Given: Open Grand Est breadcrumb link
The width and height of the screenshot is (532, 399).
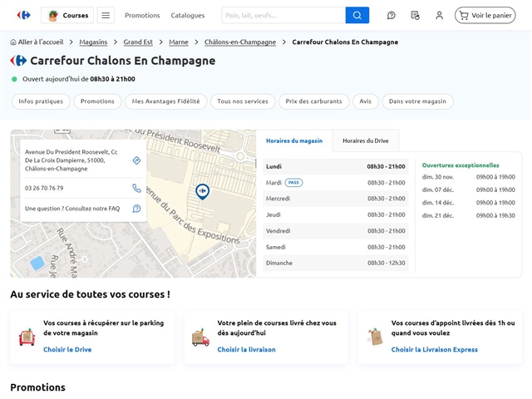Looking at the screenshot, I should pos(138,42).
